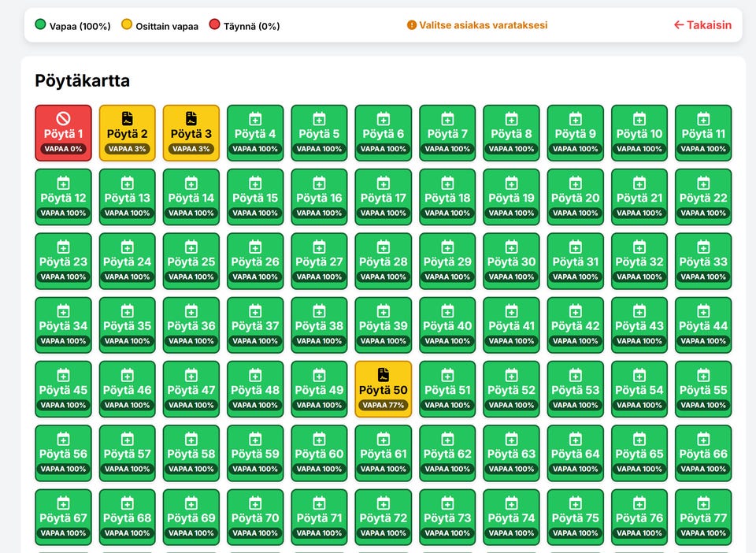The width and height of the screenshot is (756, 553).
Task: Click the calendar-plus icon on Pöytä 67
Action: pos(63,503)
